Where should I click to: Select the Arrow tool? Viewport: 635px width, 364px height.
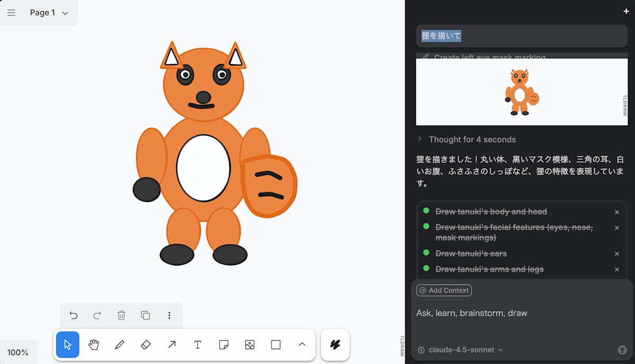tap(171, 344)
